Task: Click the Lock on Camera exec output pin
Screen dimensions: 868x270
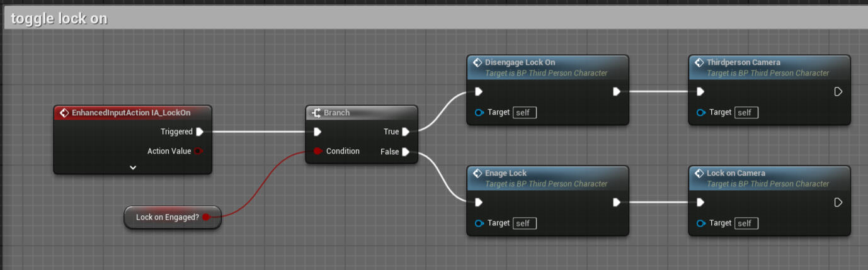Action: click(x=838, y=203)
